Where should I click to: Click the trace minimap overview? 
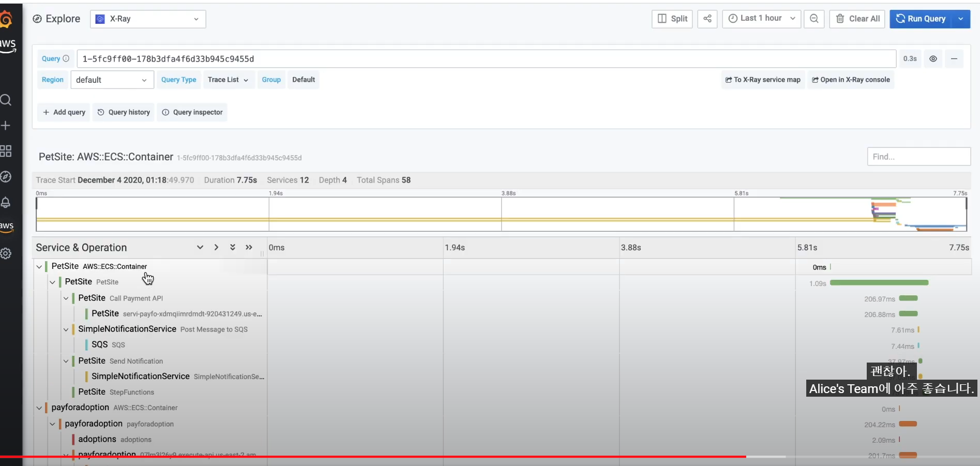click(501, 214)
